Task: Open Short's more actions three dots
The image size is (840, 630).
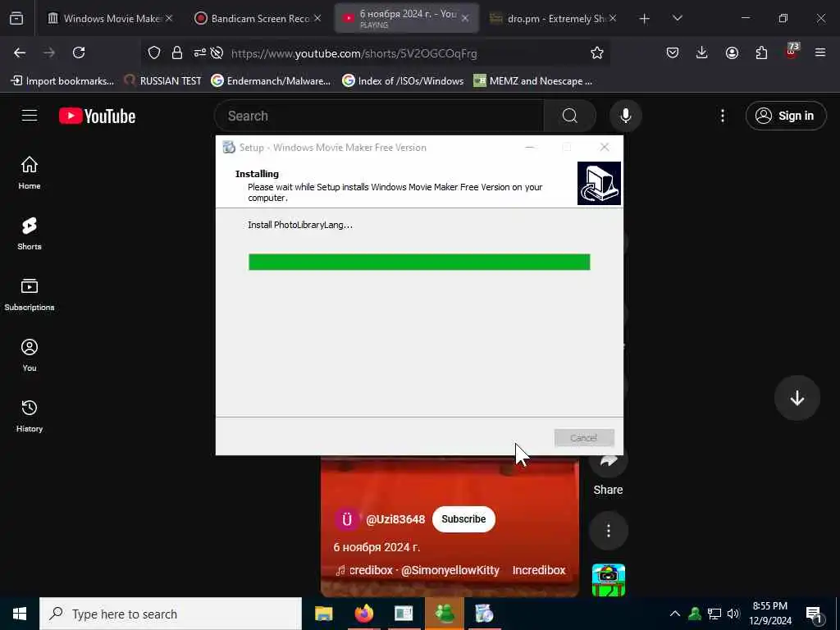Action: [608, 531]
